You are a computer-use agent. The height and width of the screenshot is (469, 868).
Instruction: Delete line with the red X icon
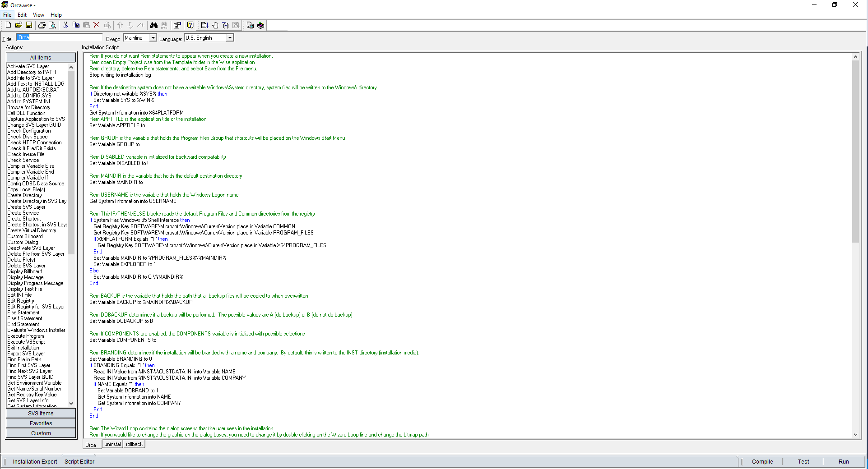pyautogui.click(x=96, y=25)
